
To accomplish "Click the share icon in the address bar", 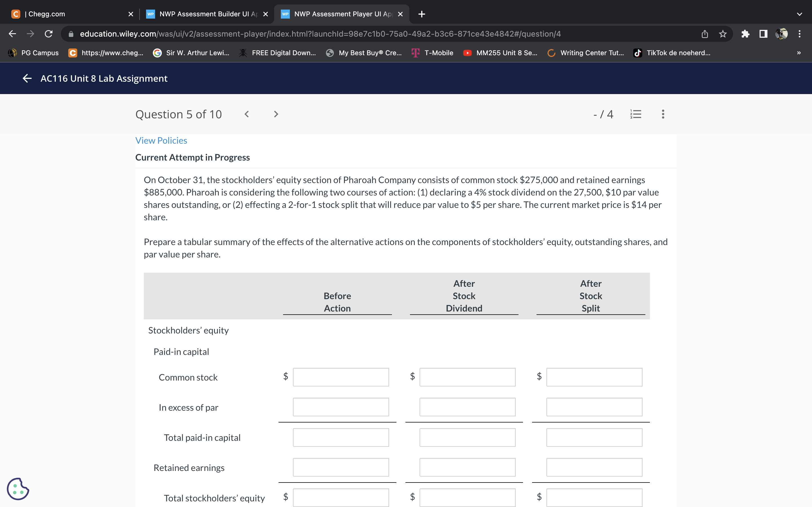I will pos(704,34).
